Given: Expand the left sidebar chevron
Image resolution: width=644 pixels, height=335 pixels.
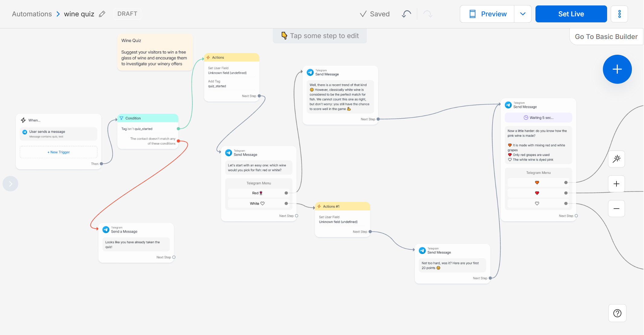Looking at the screenshot, I should click(11, 184).
